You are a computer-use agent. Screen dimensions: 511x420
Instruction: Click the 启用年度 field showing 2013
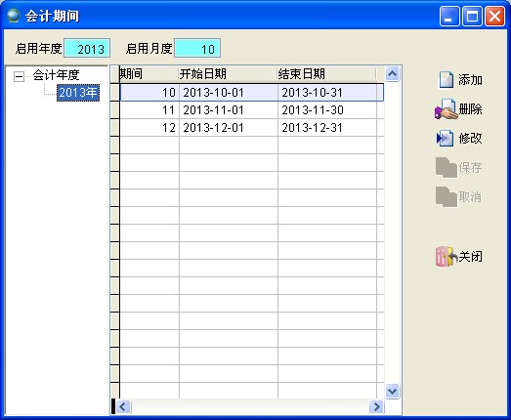87,48
